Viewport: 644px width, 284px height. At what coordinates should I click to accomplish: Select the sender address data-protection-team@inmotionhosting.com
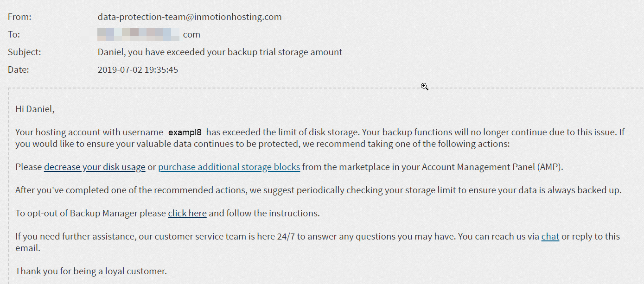coord(190,17)
